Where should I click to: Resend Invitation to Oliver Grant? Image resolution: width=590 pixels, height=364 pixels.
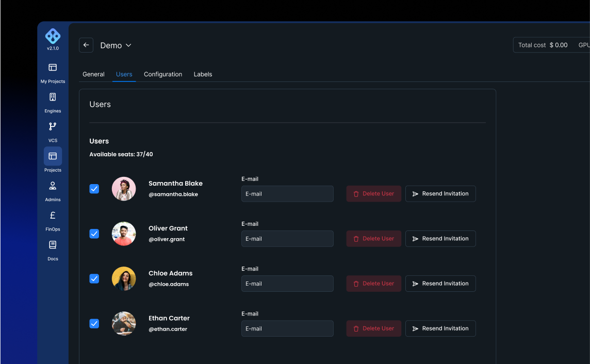[x=440, y=239]
